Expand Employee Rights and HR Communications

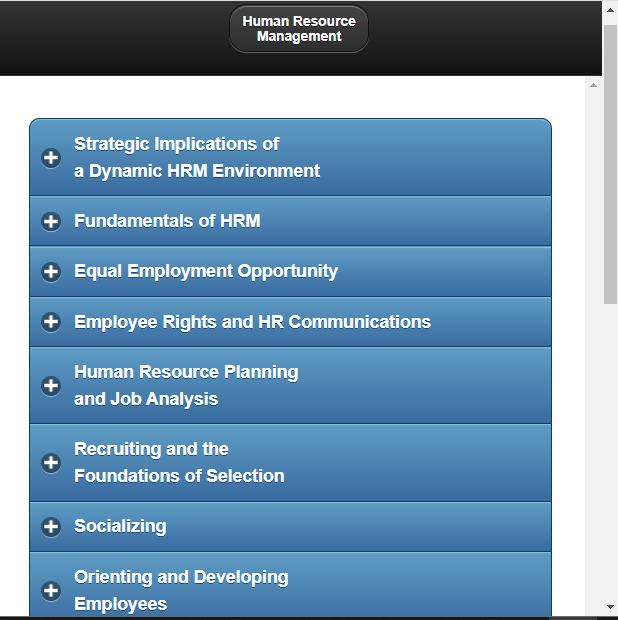point(252,322)
